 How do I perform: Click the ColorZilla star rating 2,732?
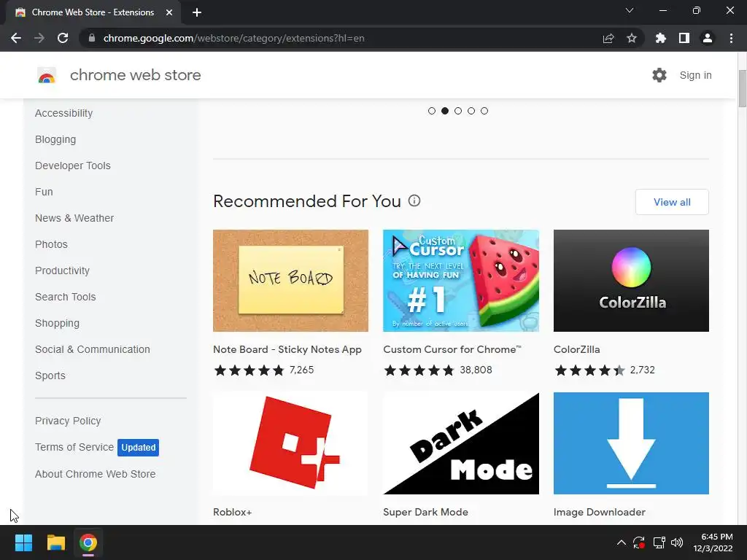tap(604, 370)
